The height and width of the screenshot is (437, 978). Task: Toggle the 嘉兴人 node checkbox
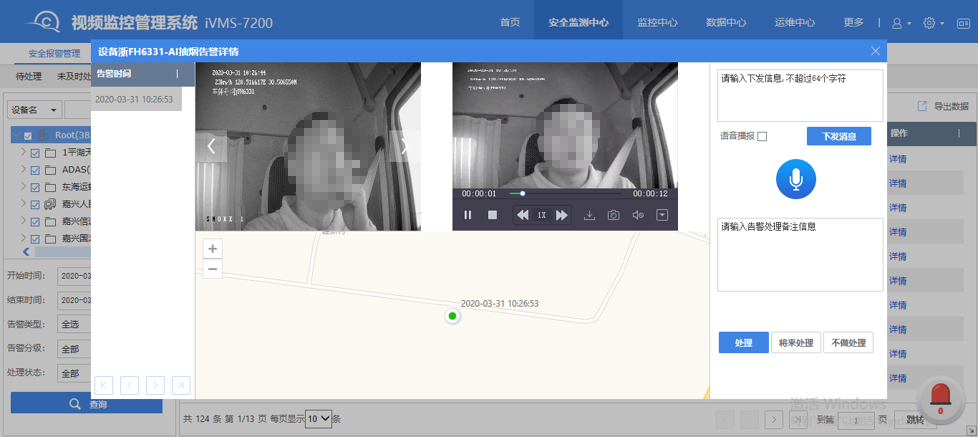[35, 204]
